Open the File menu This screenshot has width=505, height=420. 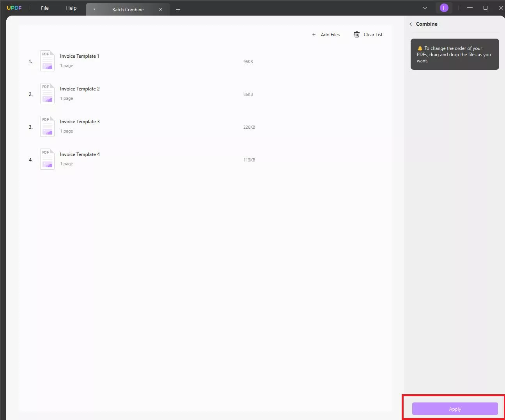44,8
